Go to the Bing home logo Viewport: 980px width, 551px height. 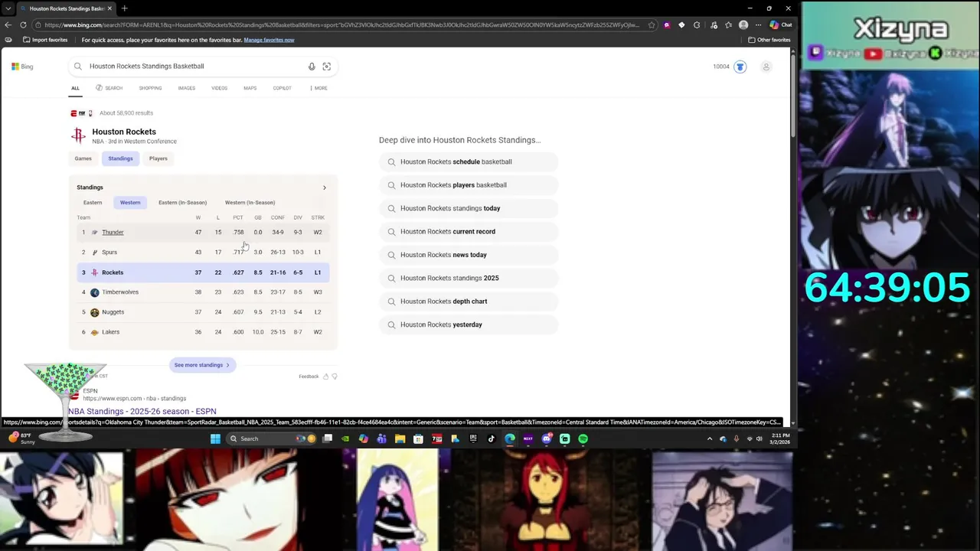pos(22,67)
